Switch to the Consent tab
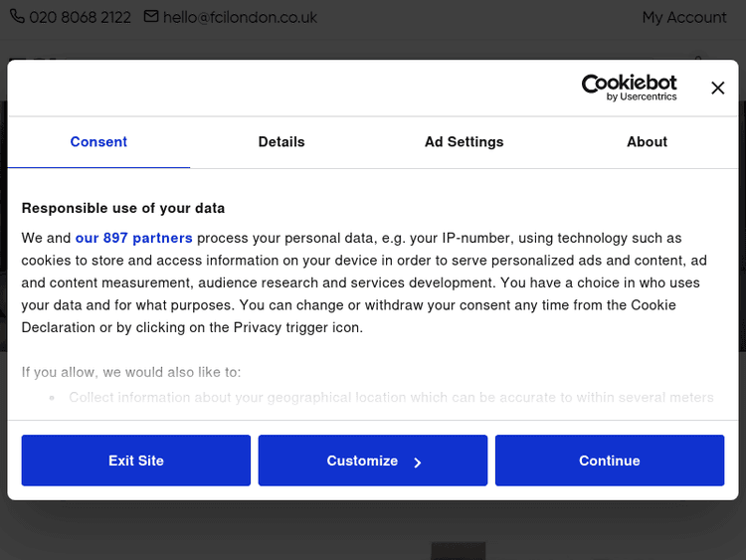 pos(98,142)
